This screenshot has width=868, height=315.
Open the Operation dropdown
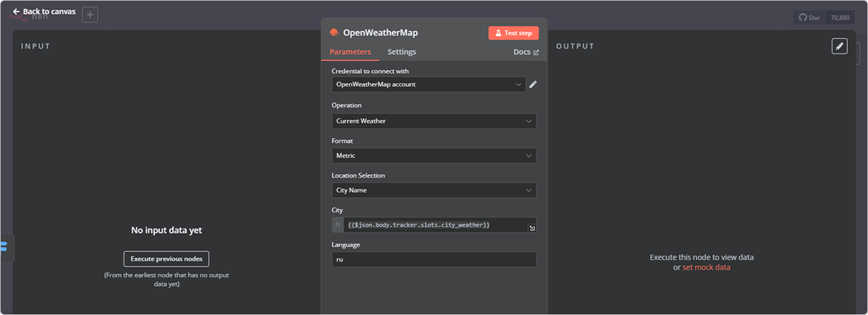(x=434, y=121)
